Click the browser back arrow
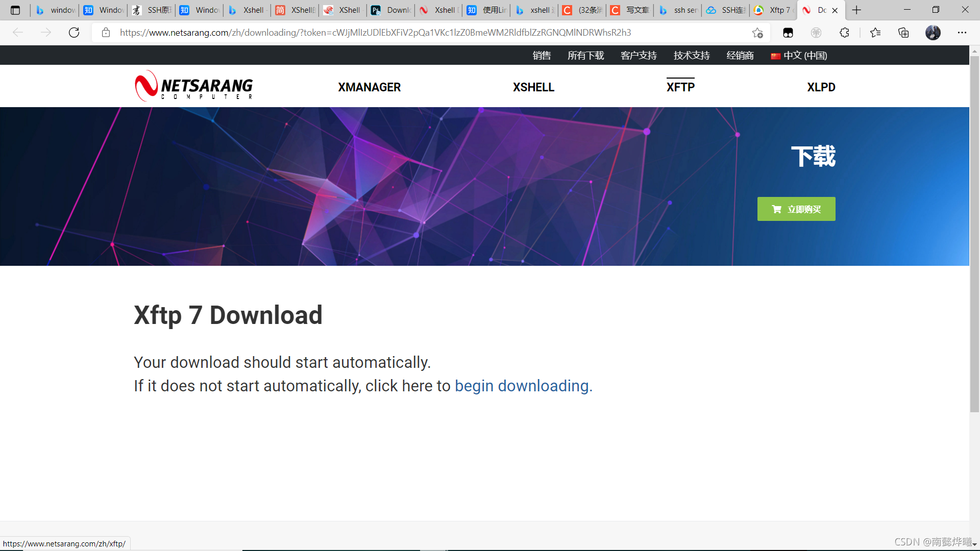 [18, 33]
